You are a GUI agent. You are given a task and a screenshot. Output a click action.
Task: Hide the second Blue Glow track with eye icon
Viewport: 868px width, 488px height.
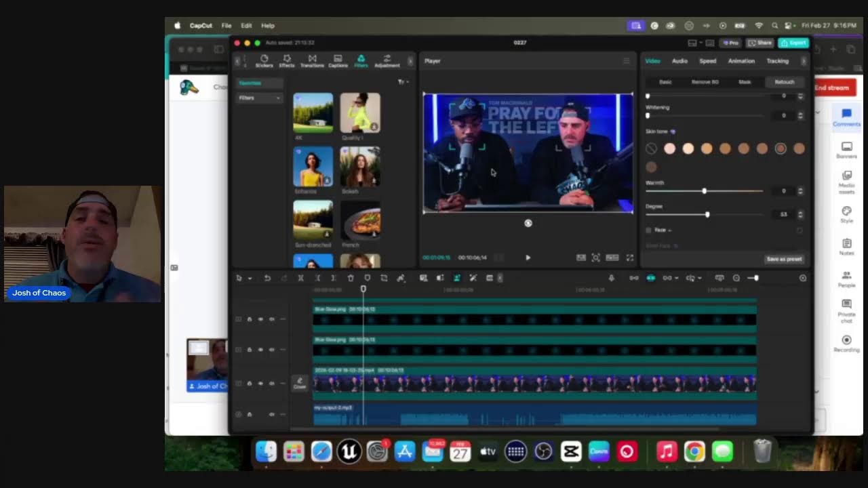point(260,350)
